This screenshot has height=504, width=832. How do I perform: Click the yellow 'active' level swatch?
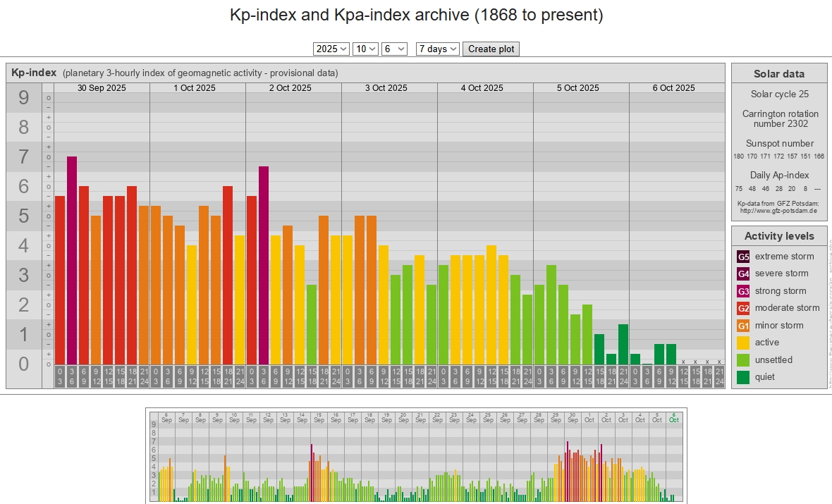pyautogui.click(x=743, y=343)
